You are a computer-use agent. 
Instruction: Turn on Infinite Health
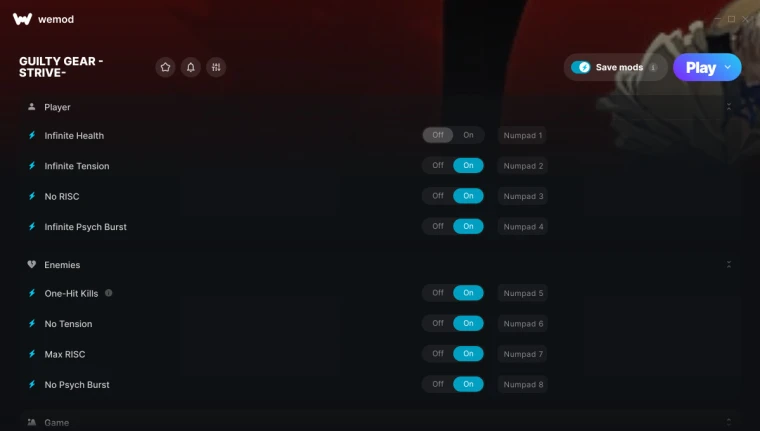(468, 135)
